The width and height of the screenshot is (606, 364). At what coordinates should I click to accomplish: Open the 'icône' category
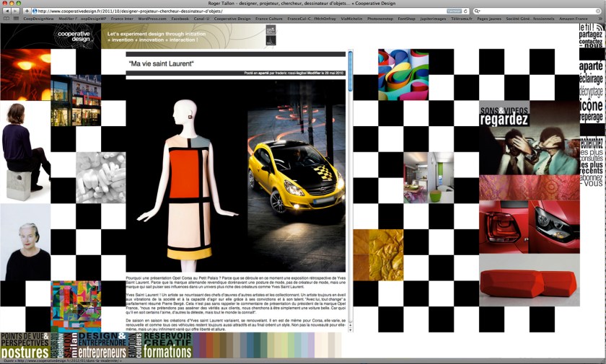(x=591, y=105)
